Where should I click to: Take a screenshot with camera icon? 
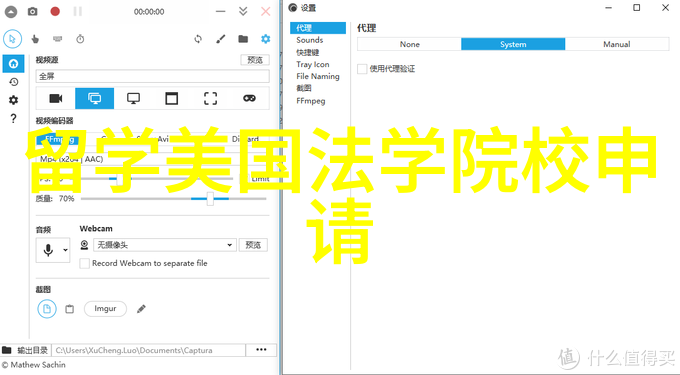[33, 12]
